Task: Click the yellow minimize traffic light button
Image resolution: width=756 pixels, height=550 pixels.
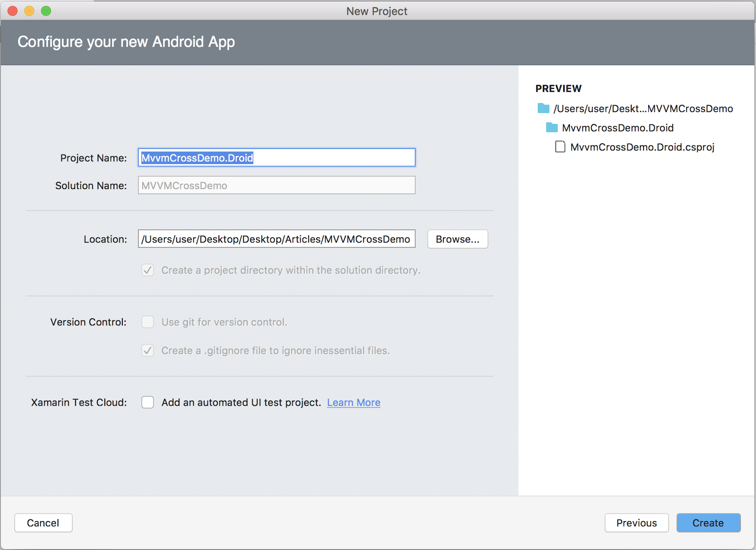Action: (x=29, y=10)
